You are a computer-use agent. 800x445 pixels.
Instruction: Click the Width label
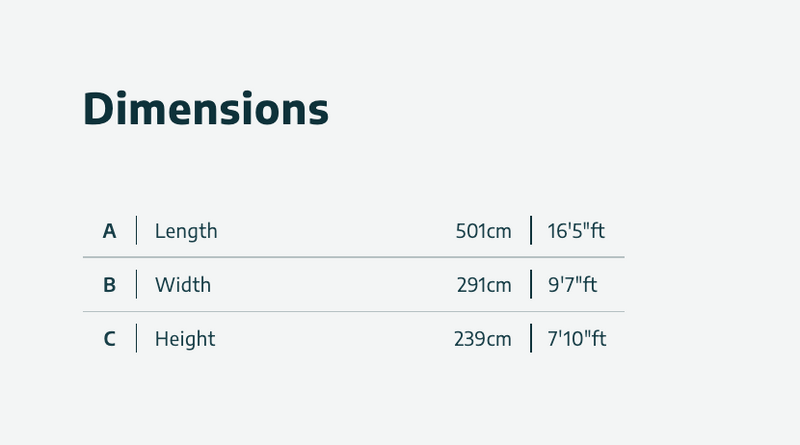click(183, 285)
